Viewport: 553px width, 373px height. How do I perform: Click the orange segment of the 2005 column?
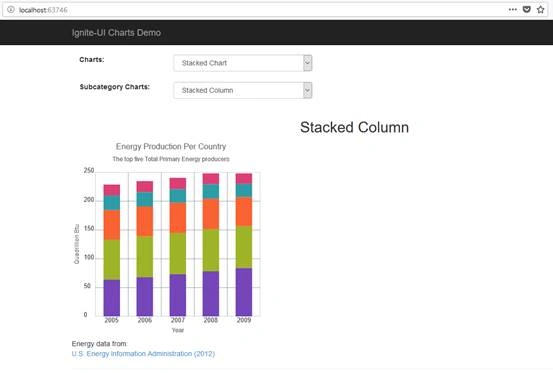[112, 225]
